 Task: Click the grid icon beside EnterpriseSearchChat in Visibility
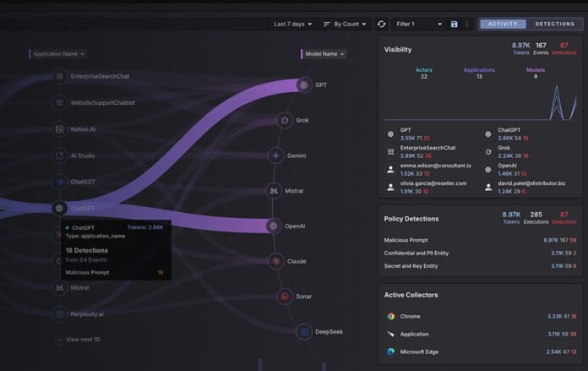[x=391, y=151]
